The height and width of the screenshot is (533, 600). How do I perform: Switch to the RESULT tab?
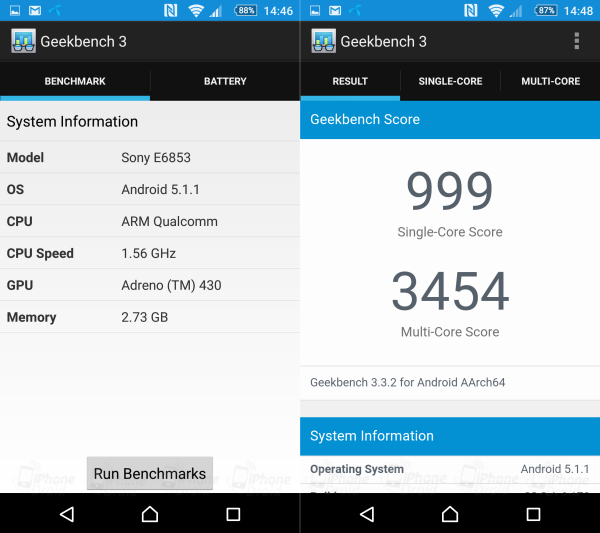[x=350, y=81]
